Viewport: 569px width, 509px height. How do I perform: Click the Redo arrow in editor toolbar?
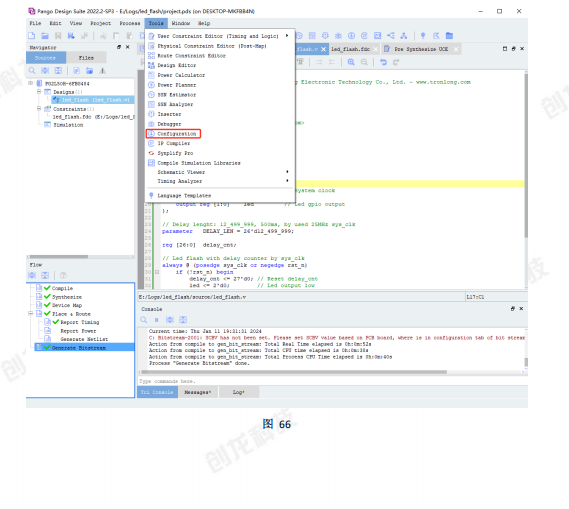point(396,62)
